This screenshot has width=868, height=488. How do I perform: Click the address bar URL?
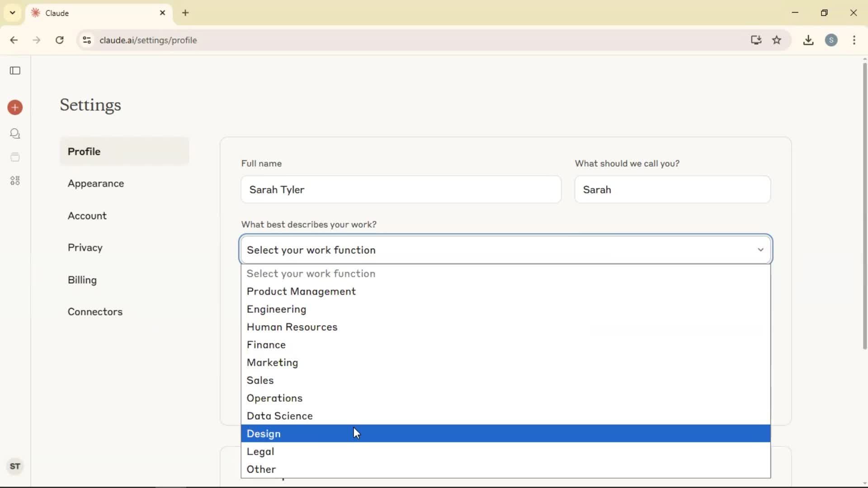[148, 40]
